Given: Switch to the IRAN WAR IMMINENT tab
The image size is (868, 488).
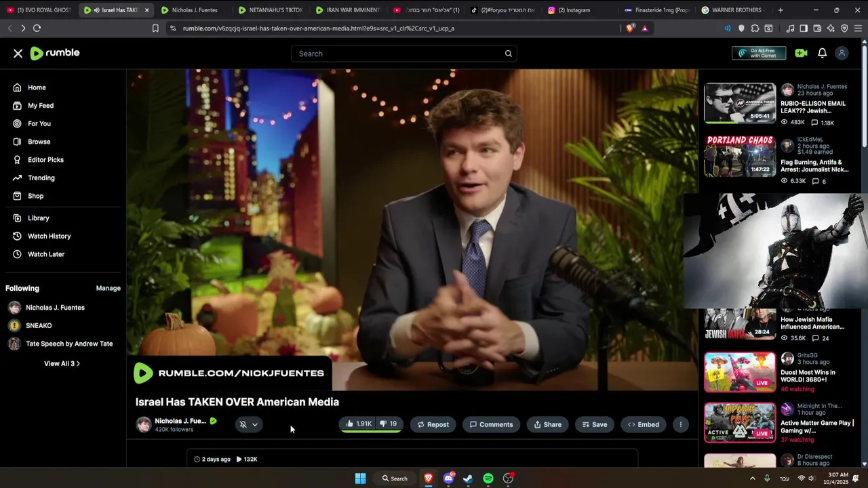Looking at the screenshot, I should pos(348,10).
